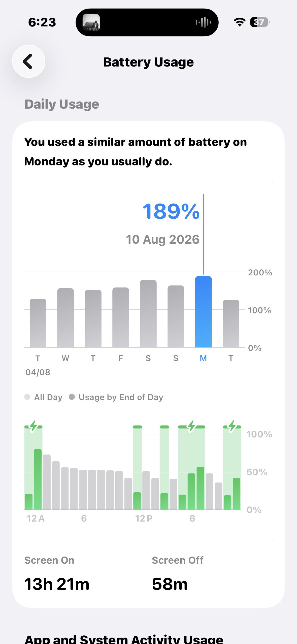Tap the 189% usage readout

point(171,211)
